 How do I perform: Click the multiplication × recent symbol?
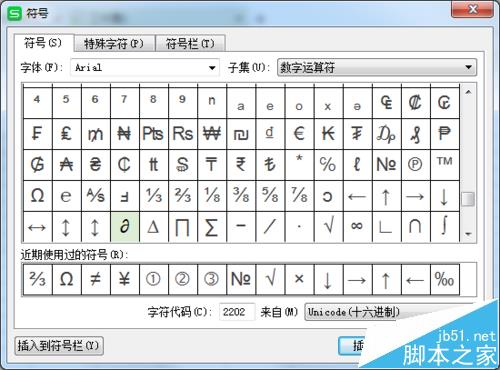[x=299, y=279]
